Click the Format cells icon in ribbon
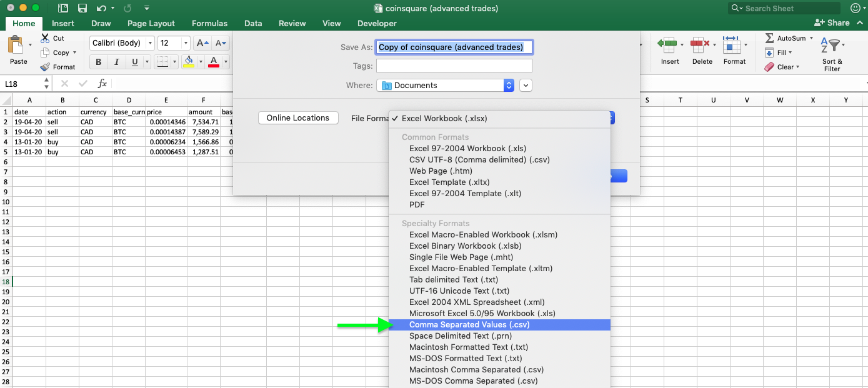 tap(732, 45)
